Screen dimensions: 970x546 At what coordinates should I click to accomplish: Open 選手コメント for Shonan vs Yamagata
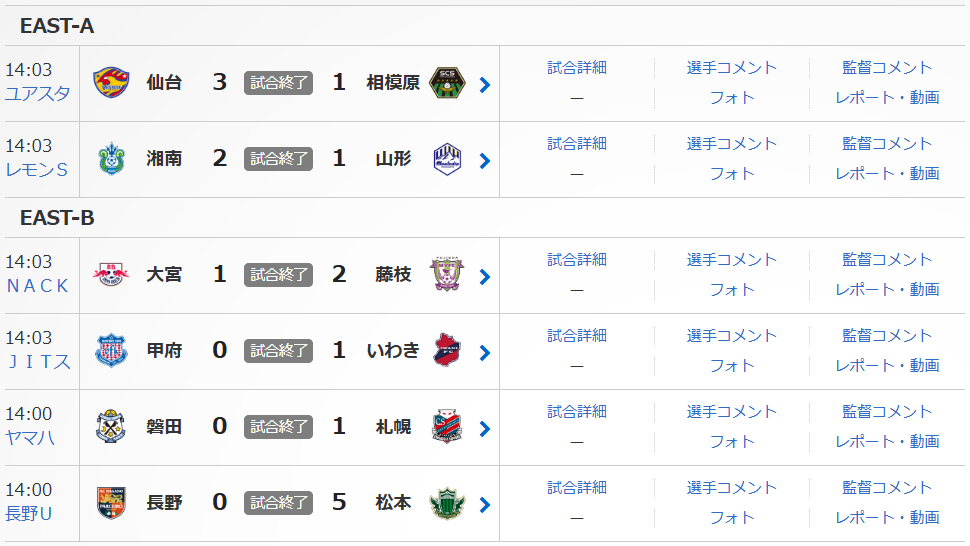coord(732,144)
